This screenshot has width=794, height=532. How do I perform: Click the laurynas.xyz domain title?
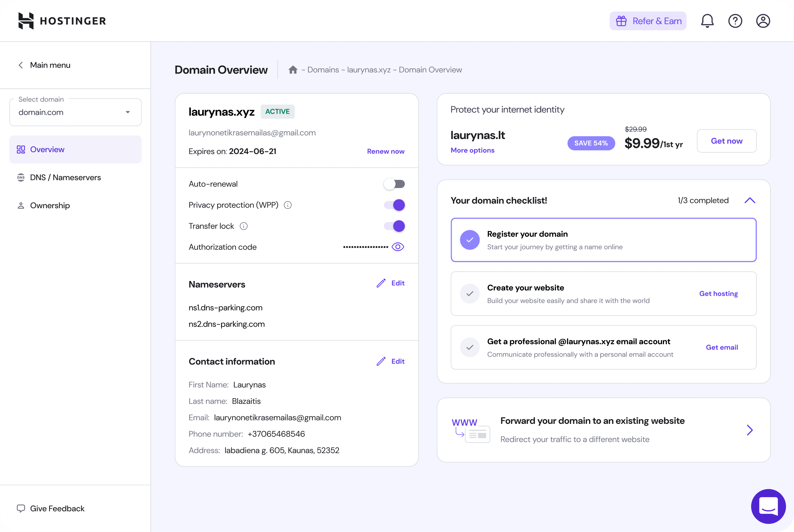(222, 112)
